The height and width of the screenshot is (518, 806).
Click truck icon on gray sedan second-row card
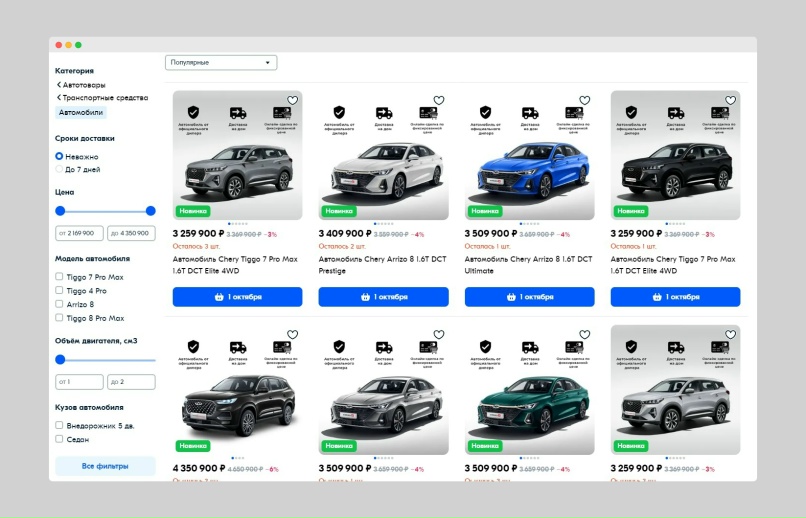pyautogui.click(x=383, y=347)
